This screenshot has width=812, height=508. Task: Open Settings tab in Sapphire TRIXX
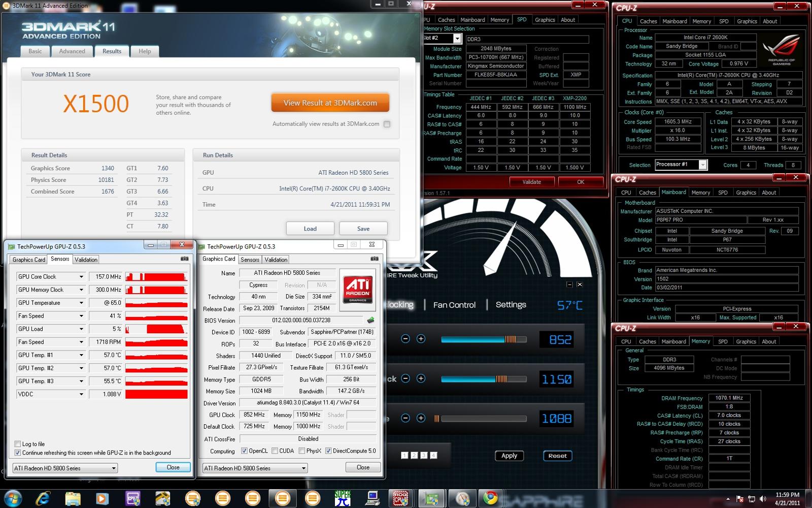tap(511, 304)
